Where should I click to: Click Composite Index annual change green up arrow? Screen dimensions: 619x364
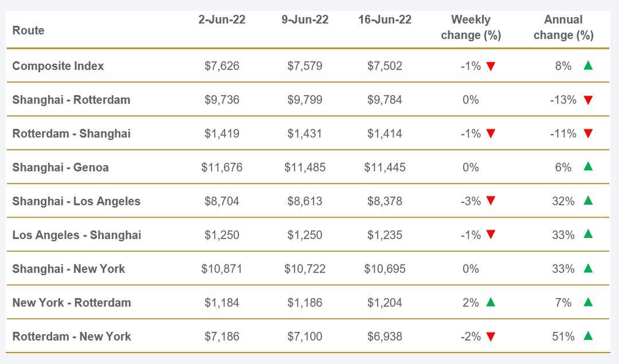(x=587, y=65)
